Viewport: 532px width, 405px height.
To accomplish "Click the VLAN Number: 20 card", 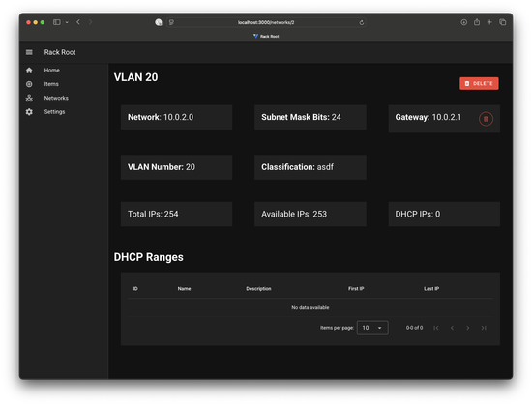I will click(x=176, y=167).
